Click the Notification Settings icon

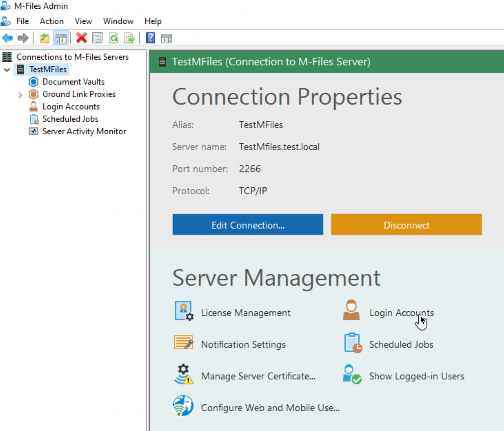(184, 342)
